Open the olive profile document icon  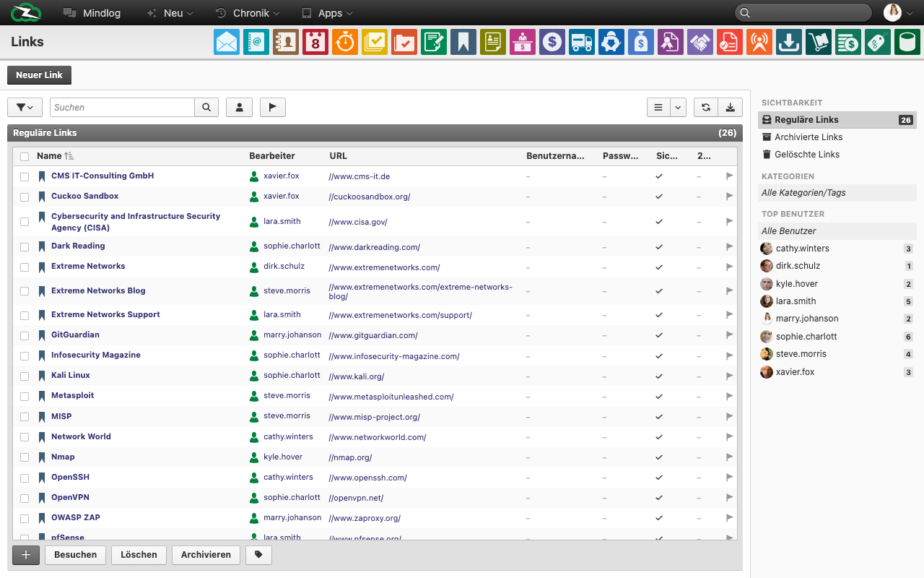point(493,42)
